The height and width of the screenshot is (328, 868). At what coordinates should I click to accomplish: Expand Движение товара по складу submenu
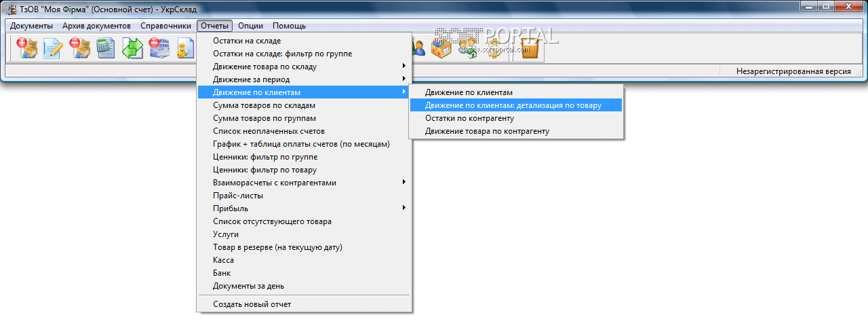[x=304, y=67]
